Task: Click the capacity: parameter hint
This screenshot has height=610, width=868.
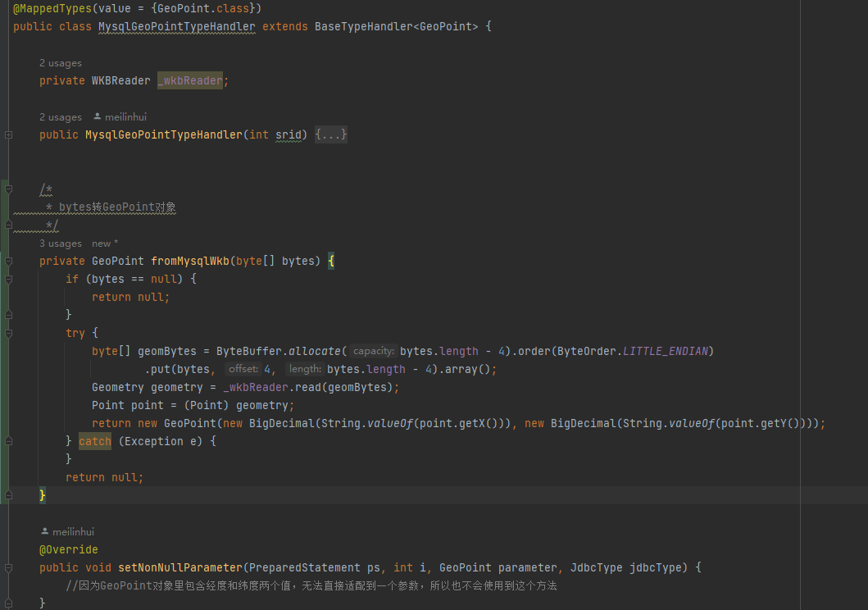Action: pos(374,352)
